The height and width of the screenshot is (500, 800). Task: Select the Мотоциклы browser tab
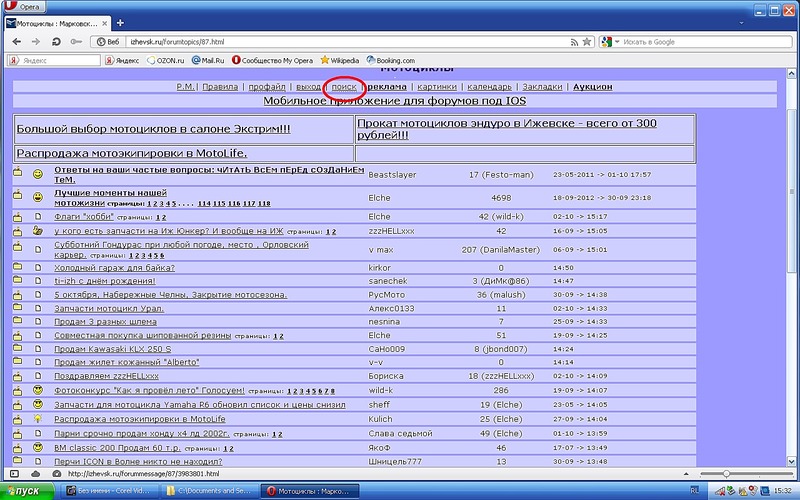(55, 24)
